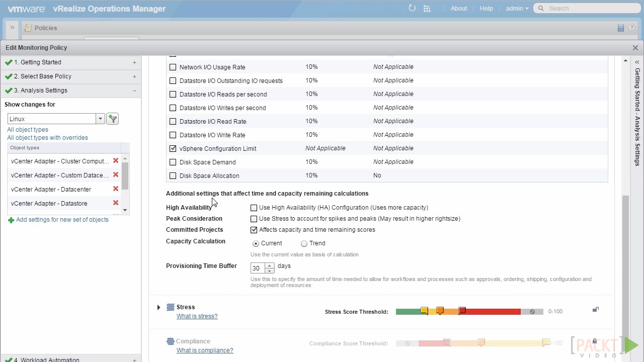Collapse the right help panel chevron

(637, 62)
